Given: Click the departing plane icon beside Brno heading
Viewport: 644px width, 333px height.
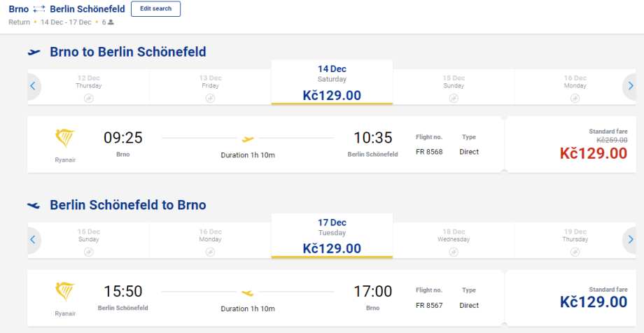Looking at the screenshot, I should [x=34, y=52].
